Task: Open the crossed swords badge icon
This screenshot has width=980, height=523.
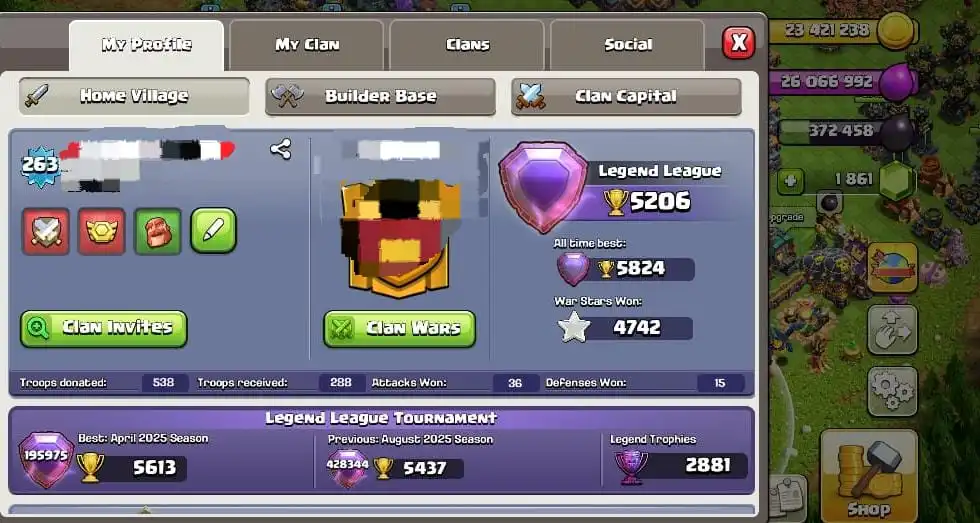Action: click(46, 231)
